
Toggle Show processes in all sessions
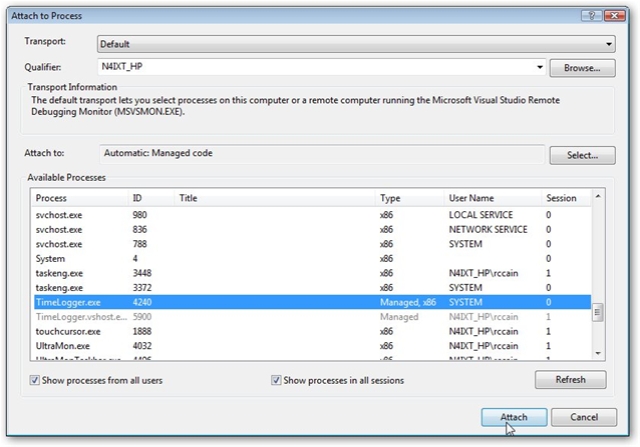tap(277, 380)
